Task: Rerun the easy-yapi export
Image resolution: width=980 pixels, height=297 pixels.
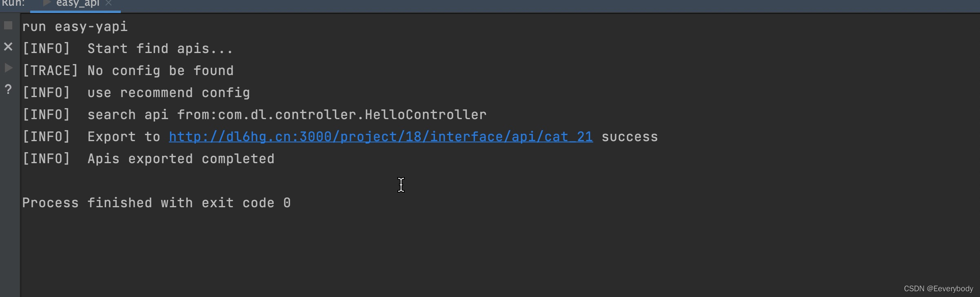Action: [7, 67]
